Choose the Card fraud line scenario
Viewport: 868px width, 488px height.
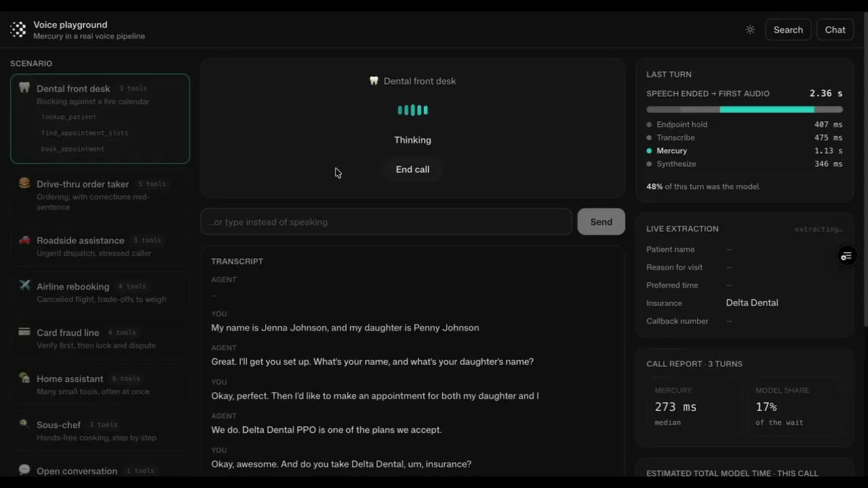[100, 339]
